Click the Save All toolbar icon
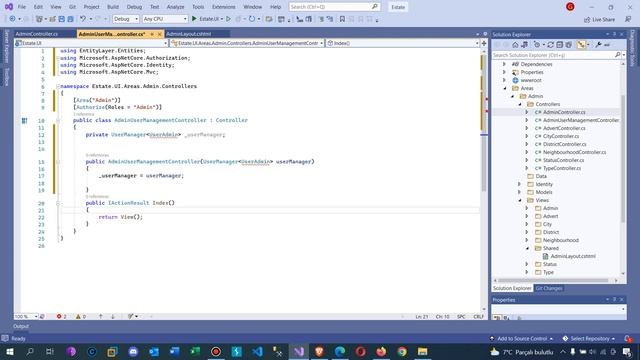Screen dimensions: 640x360 pos(71,19)
